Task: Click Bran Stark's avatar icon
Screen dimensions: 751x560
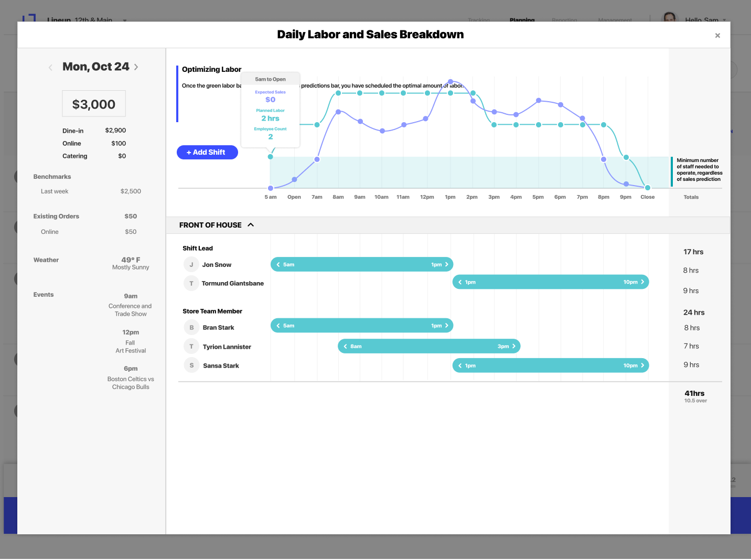Action: point(191,328)
